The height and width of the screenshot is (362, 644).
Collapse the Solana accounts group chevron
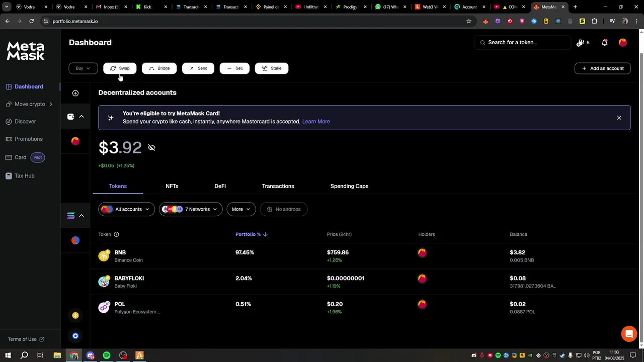click(x=82, y=216)
